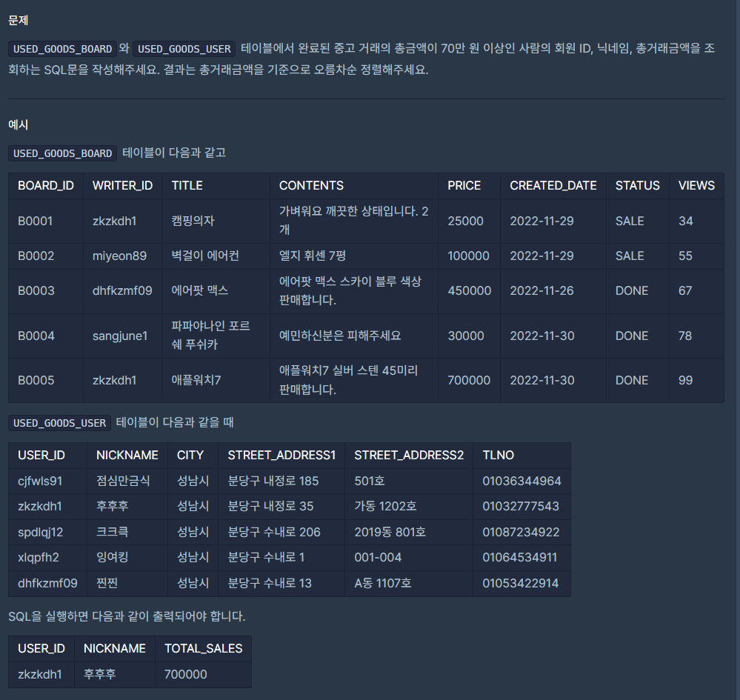Click nickname 잉여킹
The image size is (740, 700).
pos(112,558)
